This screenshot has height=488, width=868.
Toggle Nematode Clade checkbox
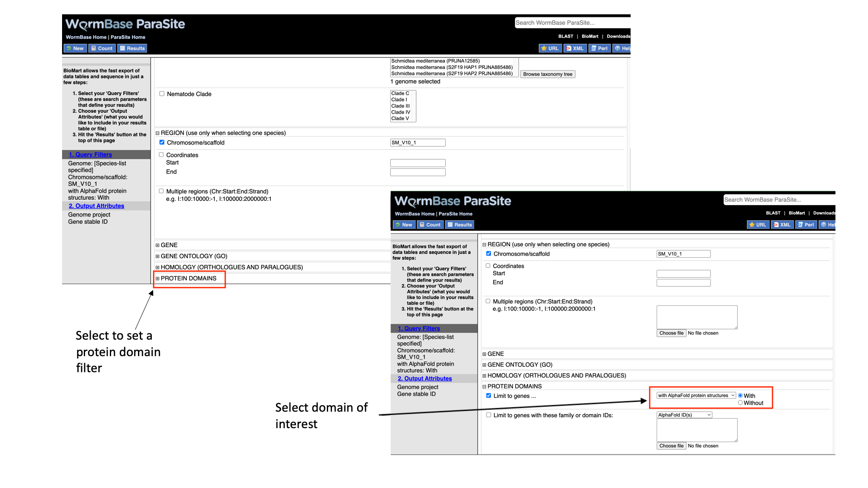coord(162,94)
